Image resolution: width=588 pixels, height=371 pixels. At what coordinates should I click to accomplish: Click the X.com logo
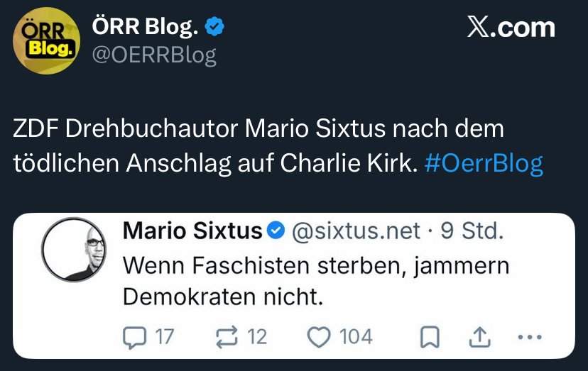pyautogui.click(x=511, y=28)
